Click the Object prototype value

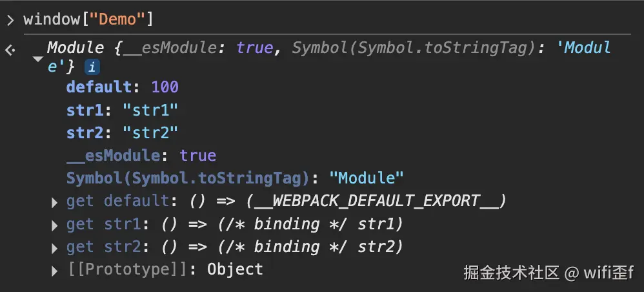235,270
